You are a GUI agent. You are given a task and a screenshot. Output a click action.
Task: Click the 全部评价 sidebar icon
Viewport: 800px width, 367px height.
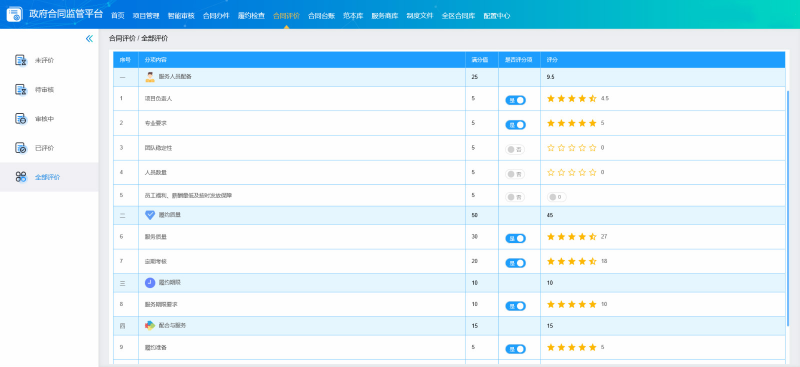point(21,177)
